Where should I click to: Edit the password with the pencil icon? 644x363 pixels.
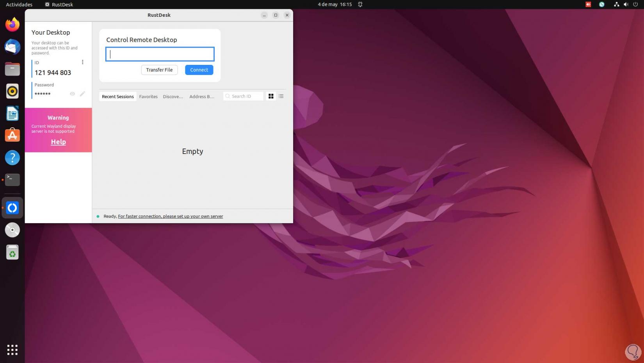pyautogui.click(x=82, y=94)
